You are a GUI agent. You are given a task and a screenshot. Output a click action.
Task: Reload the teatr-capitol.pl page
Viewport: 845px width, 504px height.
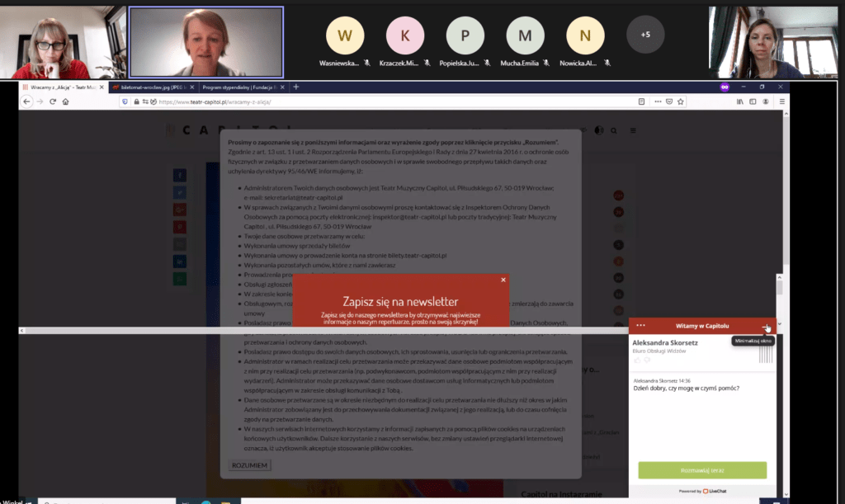coord(53,101)
